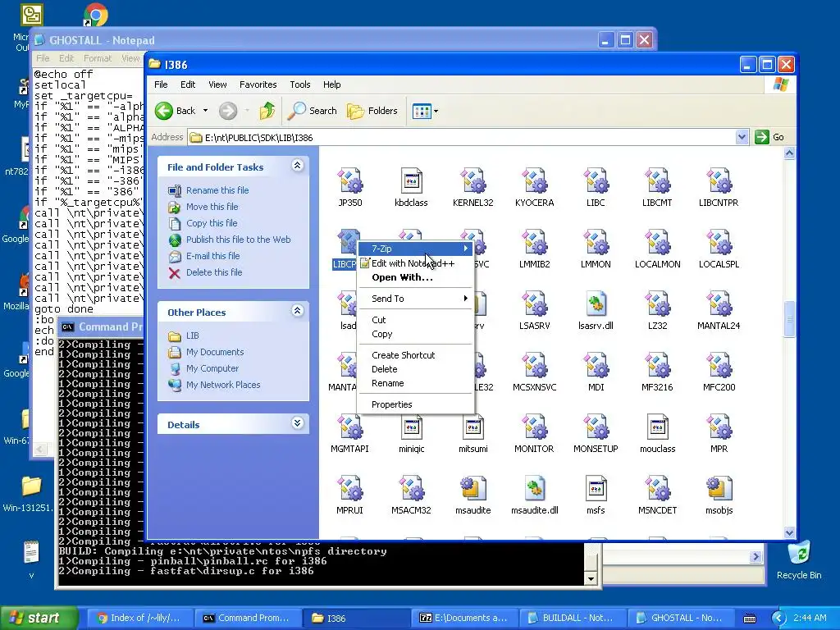Screen dimensions: 840x630
Task: Open the Back history dropdown arrow
Action: pos(205,111)
